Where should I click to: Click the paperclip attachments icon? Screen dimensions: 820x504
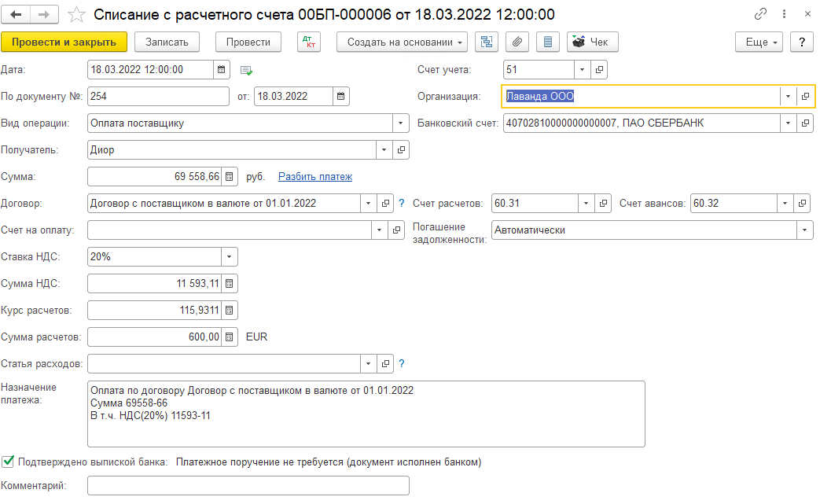click(517, 42)
